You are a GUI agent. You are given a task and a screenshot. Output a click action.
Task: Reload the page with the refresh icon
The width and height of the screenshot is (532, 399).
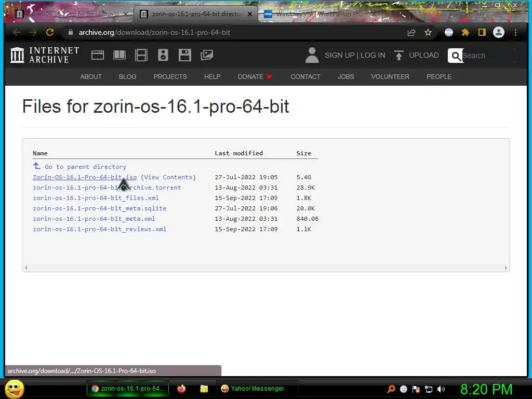coord(50,32)
